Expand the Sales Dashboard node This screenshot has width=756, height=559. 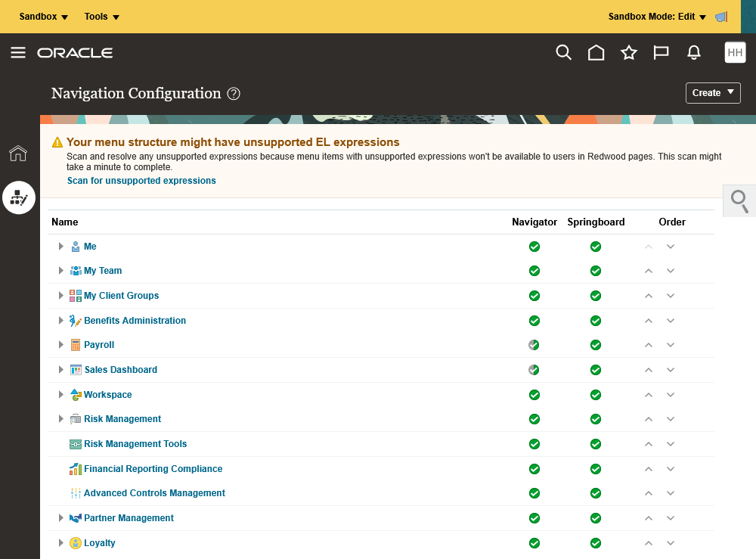point(60,370)
